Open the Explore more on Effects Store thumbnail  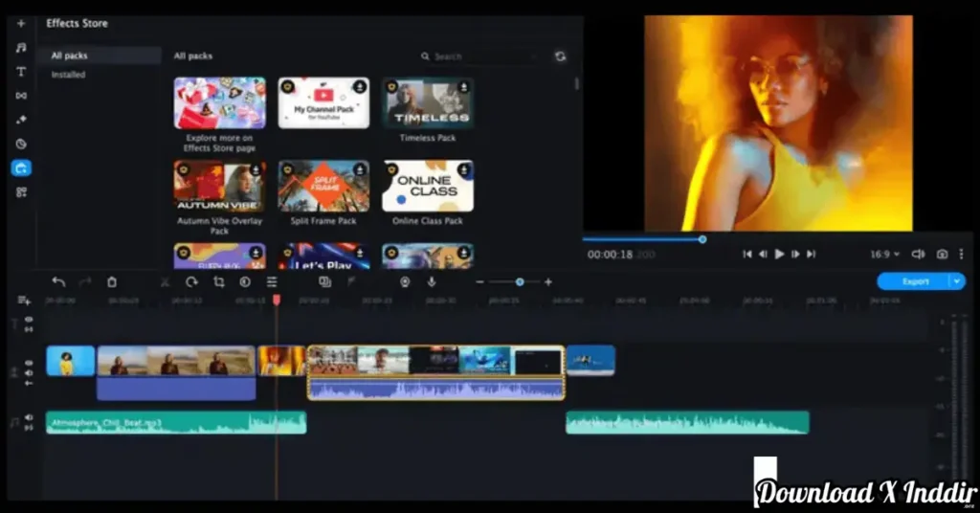point(219,103)
